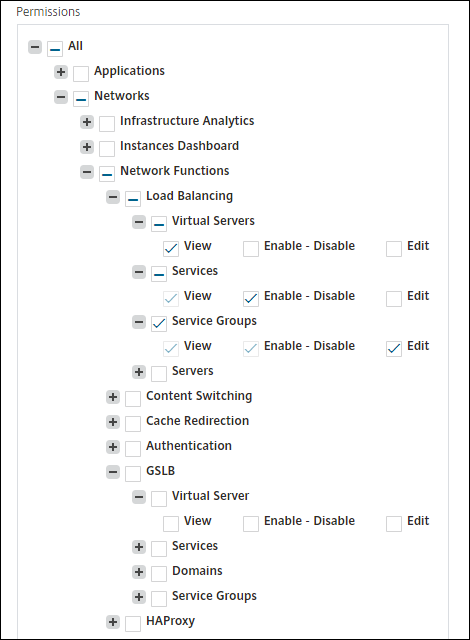Uncheck View under Load Balancing Virtual Servers
The width and height of the screenshot is (470, 640).
pyautogui.click(x=171, y=249)
